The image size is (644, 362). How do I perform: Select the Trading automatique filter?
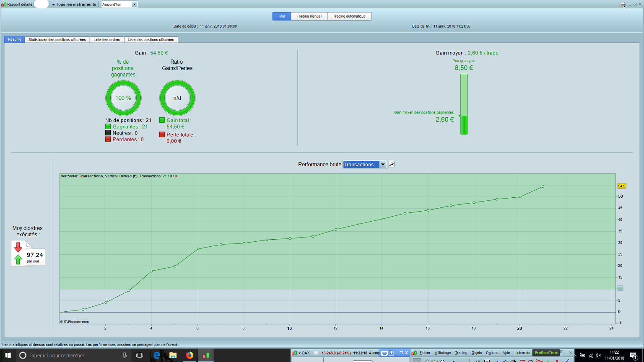349,16
